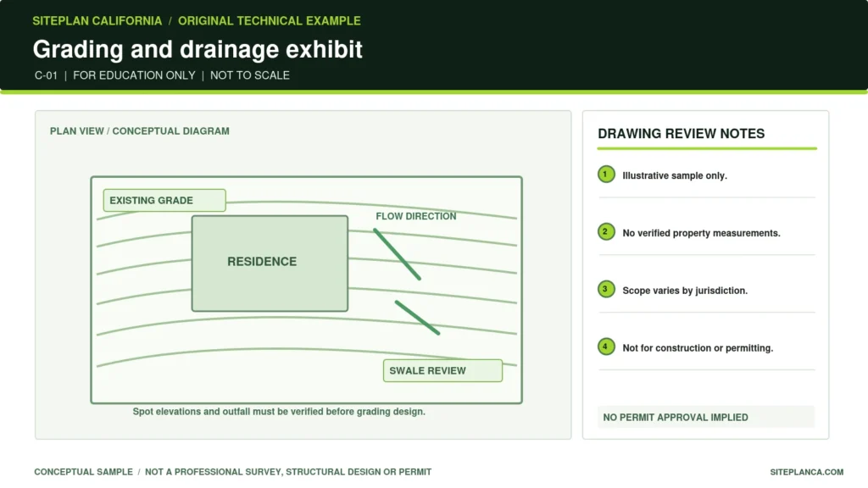Click the DRAWING REVIEW NOTES heading
The width and height of the screenshot is (868, 488).
click(681, 133)
